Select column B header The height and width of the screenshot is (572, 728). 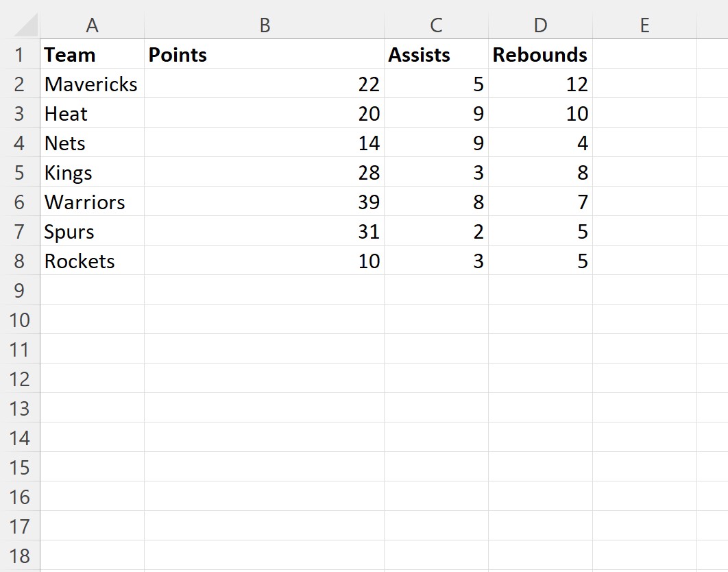point(264,25)
